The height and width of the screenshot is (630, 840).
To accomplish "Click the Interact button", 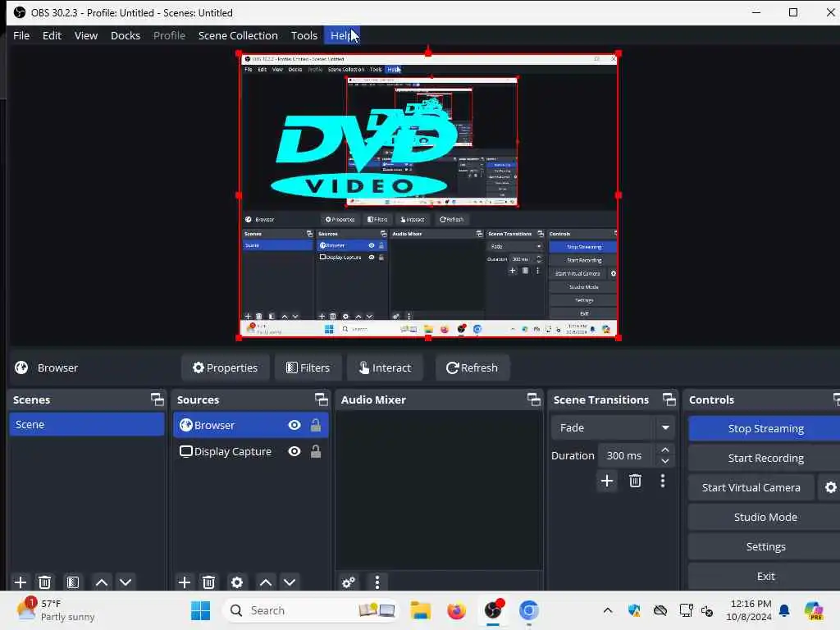I will coord(386,367).
